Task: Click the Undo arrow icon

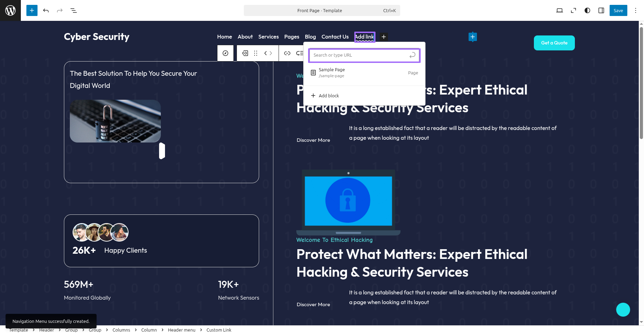Action: click(x=46, y=10)
